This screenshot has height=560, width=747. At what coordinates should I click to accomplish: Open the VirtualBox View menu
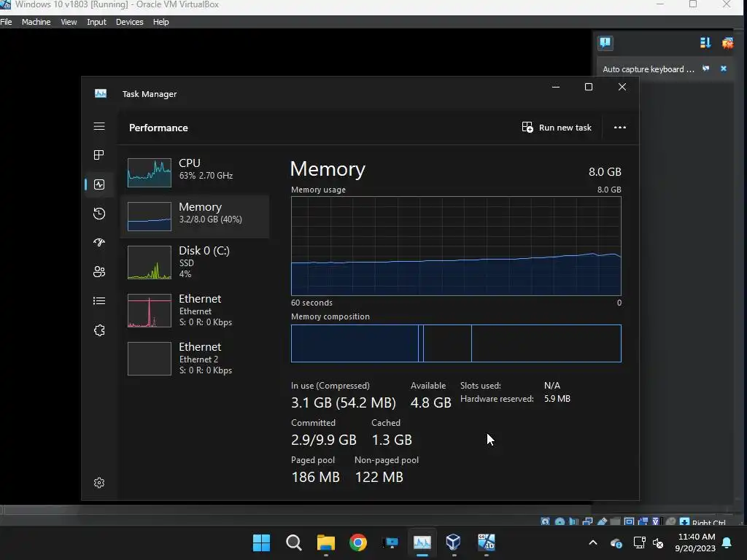point(69,22)
